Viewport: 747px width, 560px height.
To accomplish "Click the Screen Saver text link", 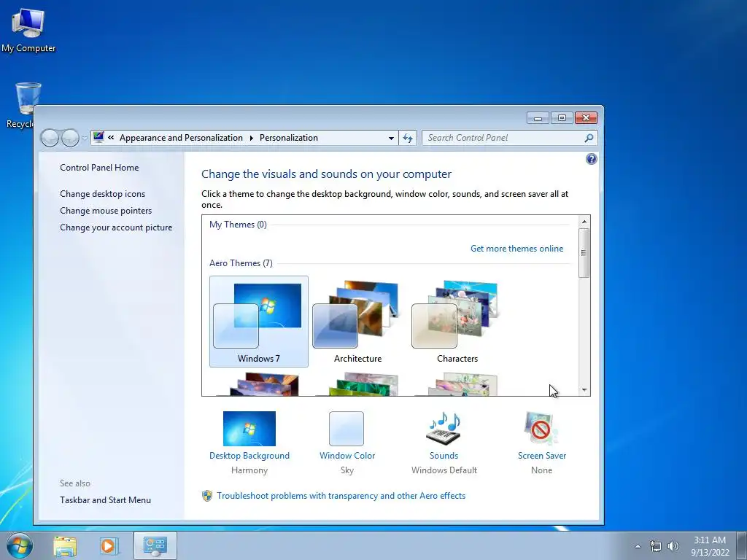I will [542, 456].
